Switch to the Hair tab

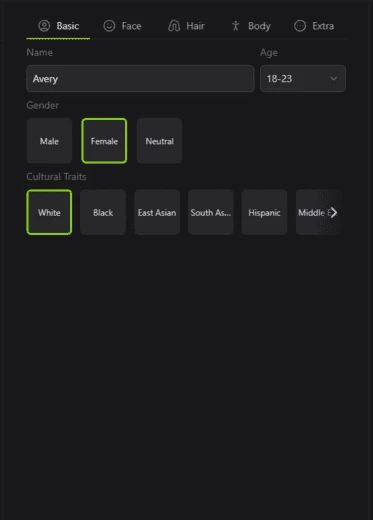tap(186, 26)
